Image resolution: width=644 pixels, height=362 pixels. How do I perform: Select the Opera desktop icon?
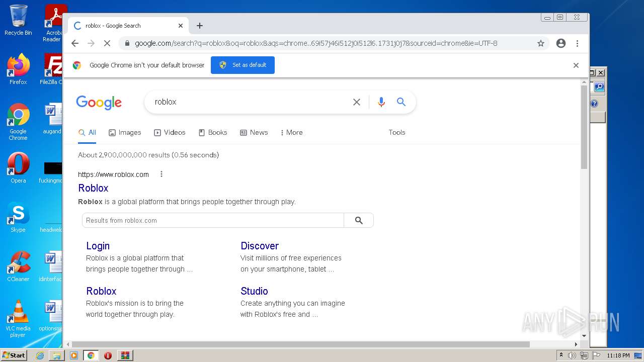click(18, 167)
